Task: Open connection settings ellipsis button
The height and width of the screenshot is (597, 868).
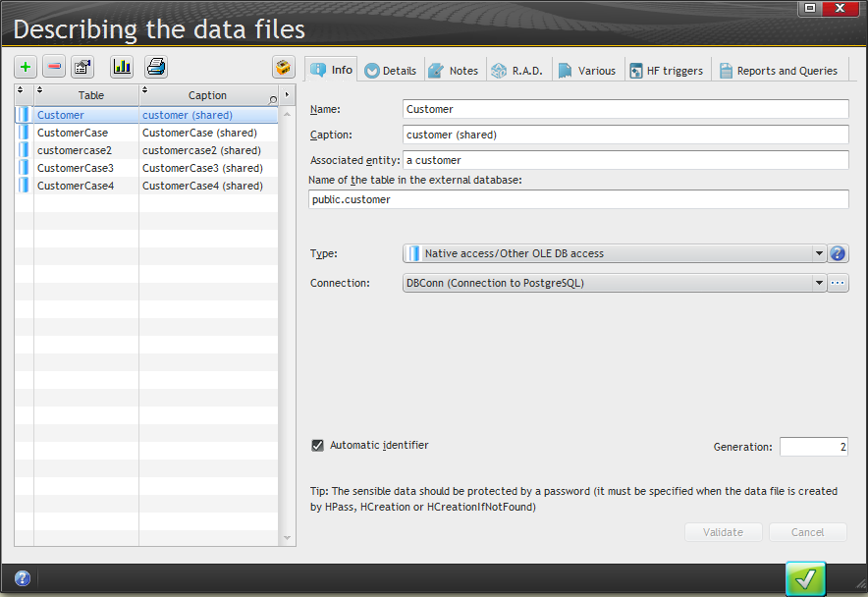Action: pyautogui.click(x=838, y=283)
